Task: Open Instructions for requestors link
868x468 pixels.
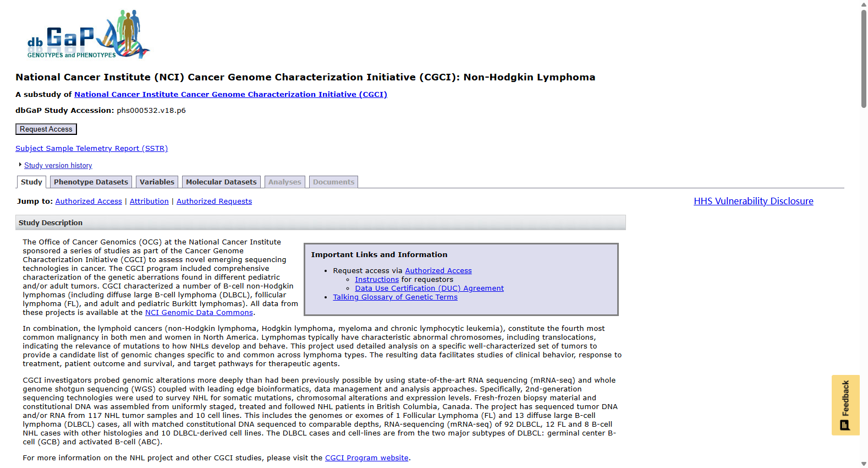Action: 377,280
